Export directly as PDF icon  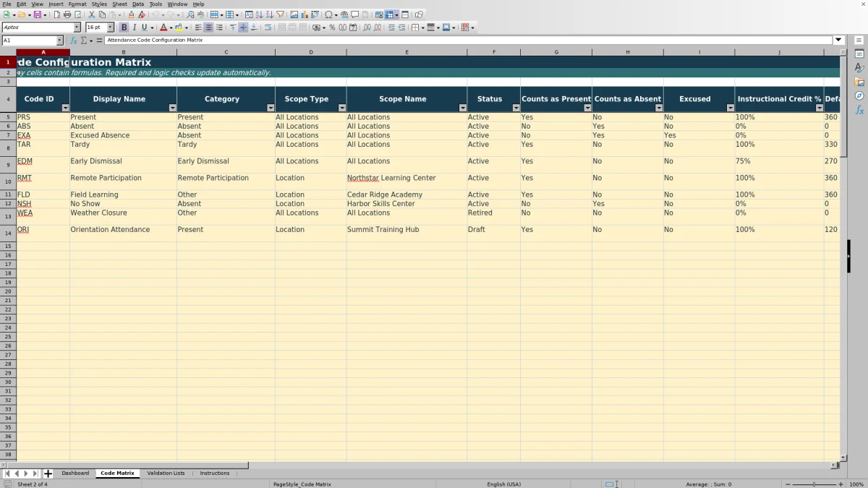click(57, 14)
